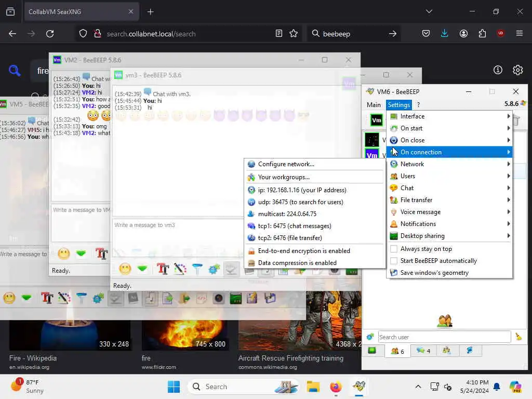Click the TT font icon in VM2 window
This screenshot has height=399, width=532.
[x=101, y=254]
